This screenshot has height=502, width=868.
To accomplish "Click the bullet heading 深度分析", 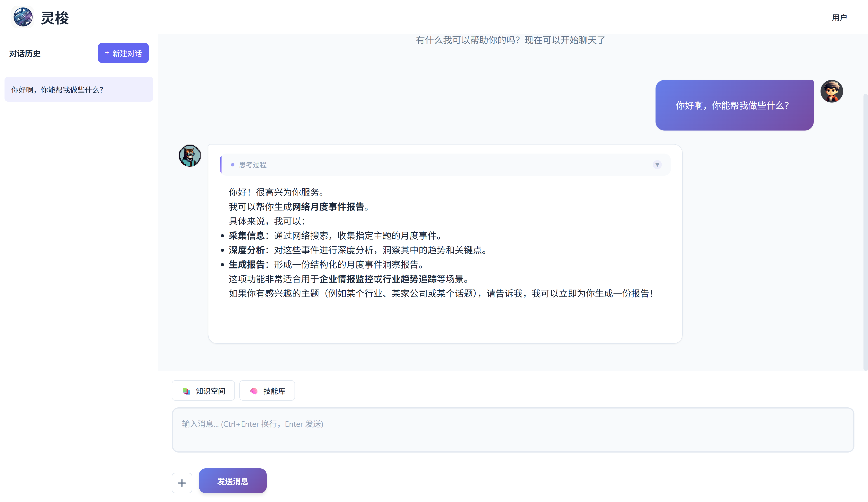I will pos(247,250).
